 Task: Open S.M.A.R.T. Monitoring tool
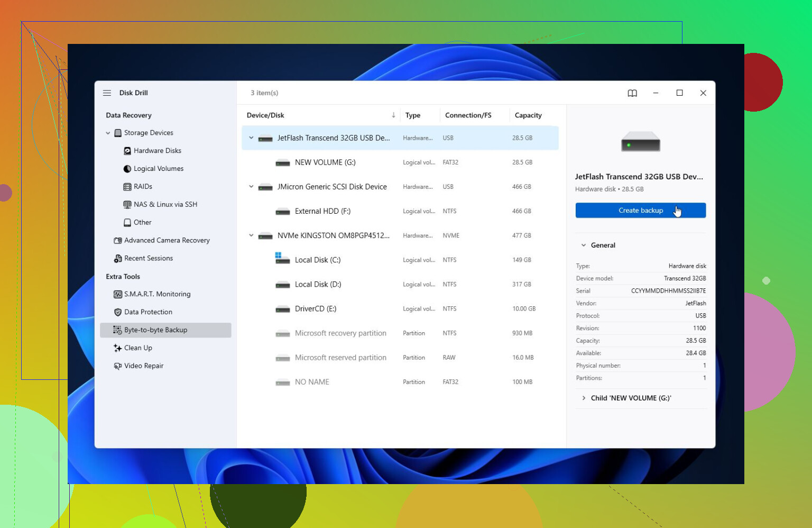[158, 294]
